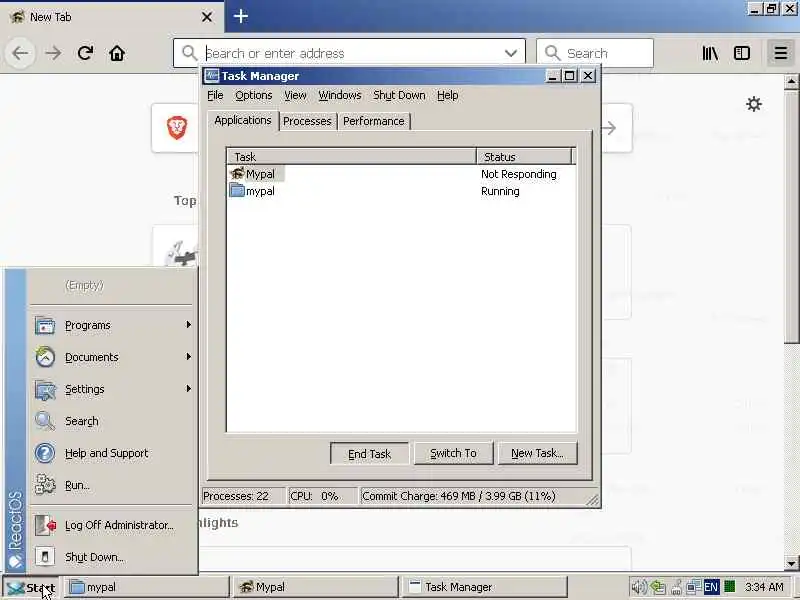The width and height of the screenshot is (800, 600).
Task: Click the End Task button
Action: pos(369,454)
